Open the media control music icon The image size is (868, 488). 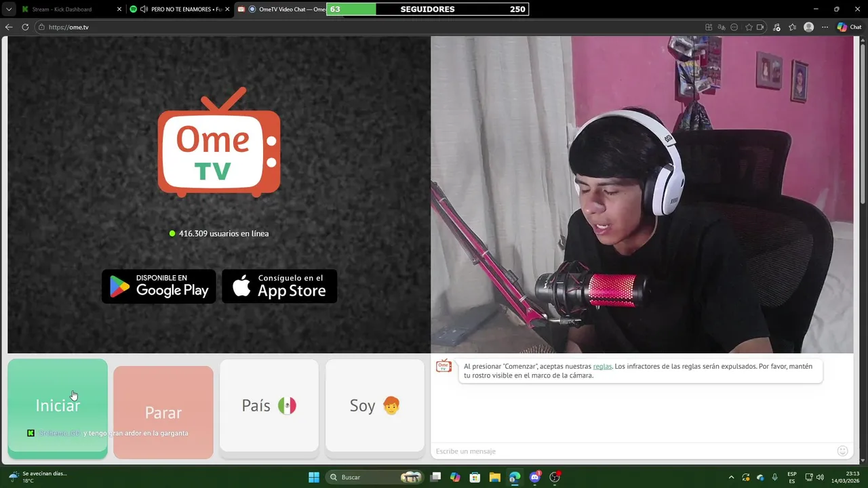[x=776, y=27]
